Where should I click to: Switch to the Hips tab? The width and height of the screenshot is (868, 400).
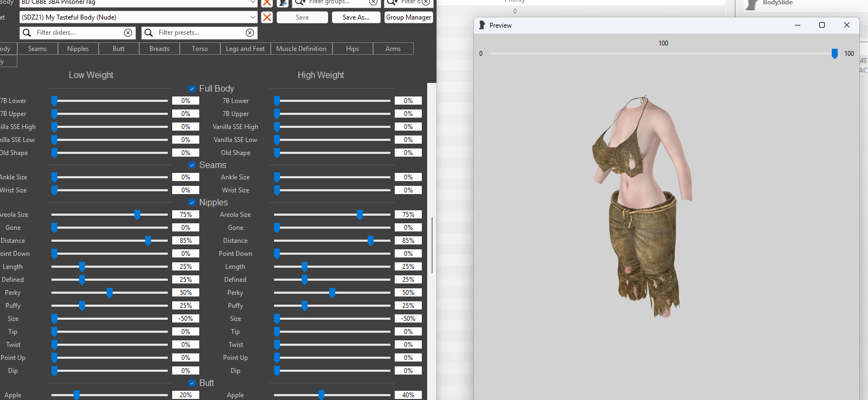[353, 49]
